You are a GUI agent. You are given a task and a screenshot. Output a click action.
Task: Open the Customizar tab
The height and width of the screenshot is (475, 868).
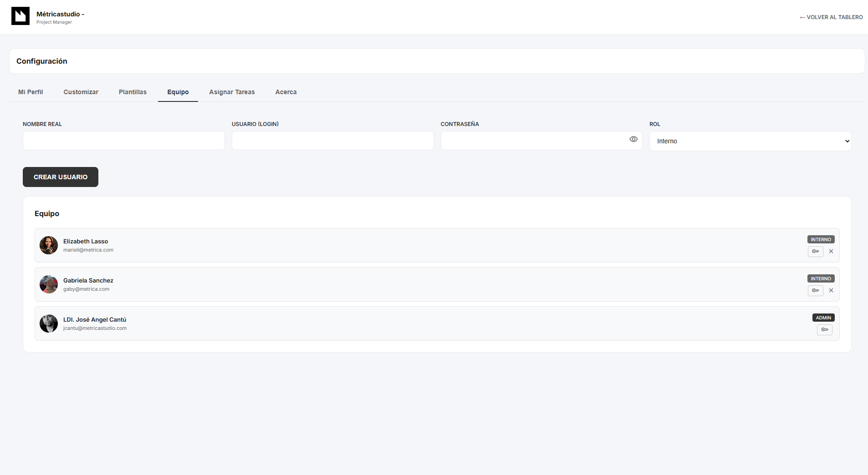click(x=81, y=92)
